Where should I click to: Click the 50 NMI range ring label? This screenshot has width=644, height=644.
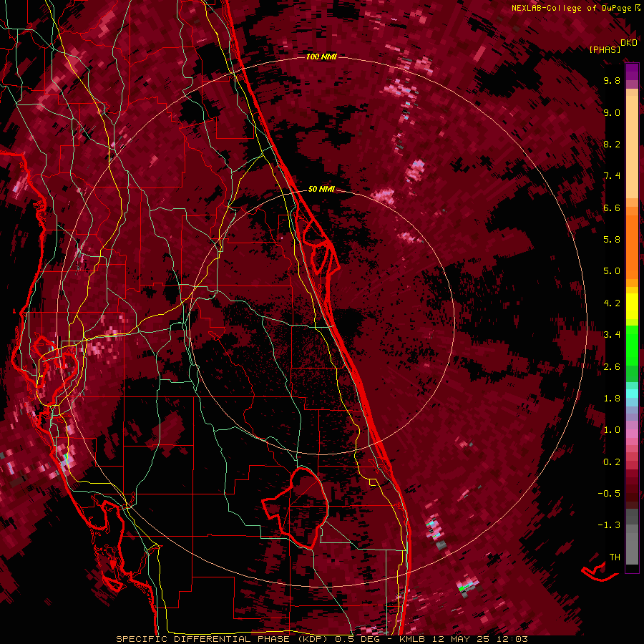click(321, 189)
